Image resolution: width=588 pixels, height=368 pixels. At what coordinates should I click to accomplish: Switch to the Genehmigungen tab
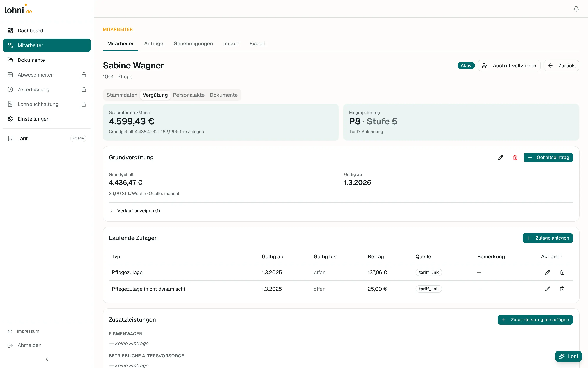[x=193, y=44]
